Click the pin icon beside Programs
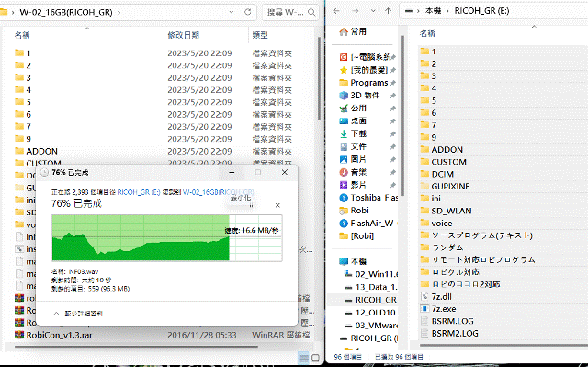 pos(392,83)
